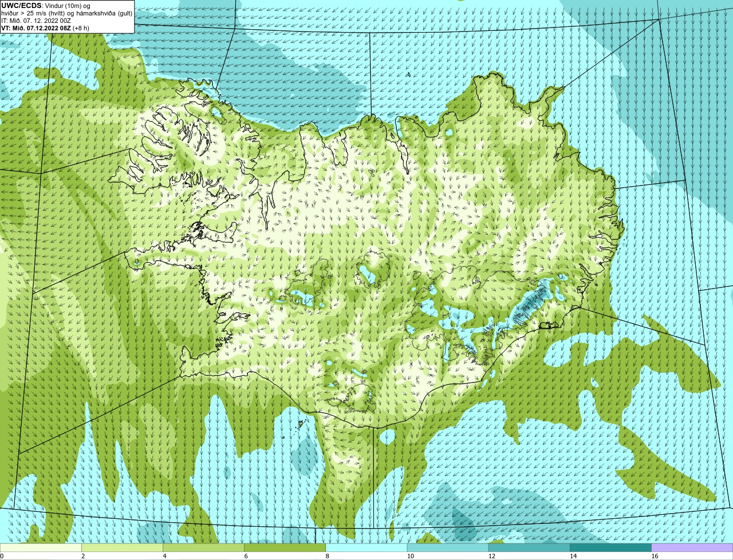The height and width of the screenshot is (560, 733).
Task: Click the '6' scale label
Action: pyautogui.click(x=246, y=556)
